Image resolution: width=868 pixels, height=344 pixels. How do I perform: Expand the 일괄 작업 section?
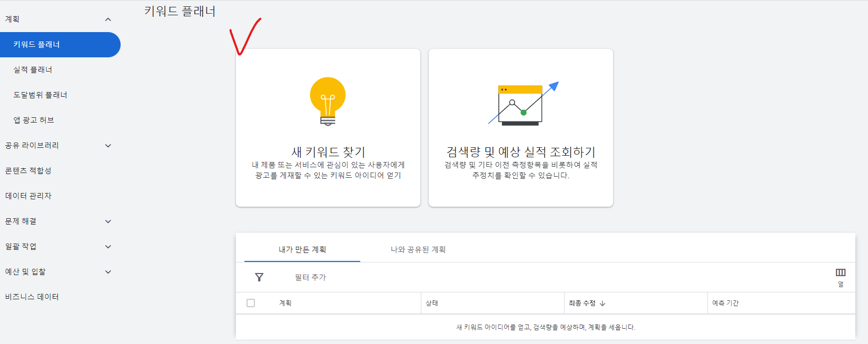tap(108, 247)
